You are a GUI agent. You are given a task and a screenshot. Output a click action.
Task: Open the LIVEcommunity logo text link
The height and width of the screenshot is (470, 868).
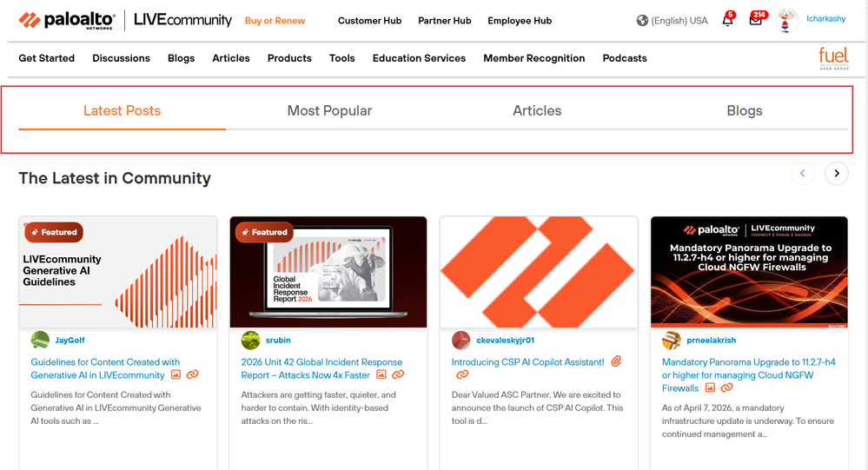pos(182,20)
